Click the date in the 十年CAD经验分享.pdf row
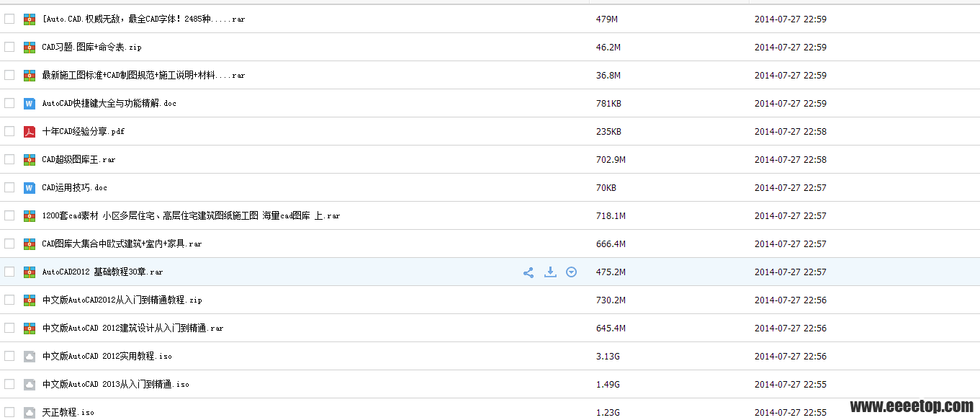The width and height of the screenshot is (980, 420). pos(791,132)
